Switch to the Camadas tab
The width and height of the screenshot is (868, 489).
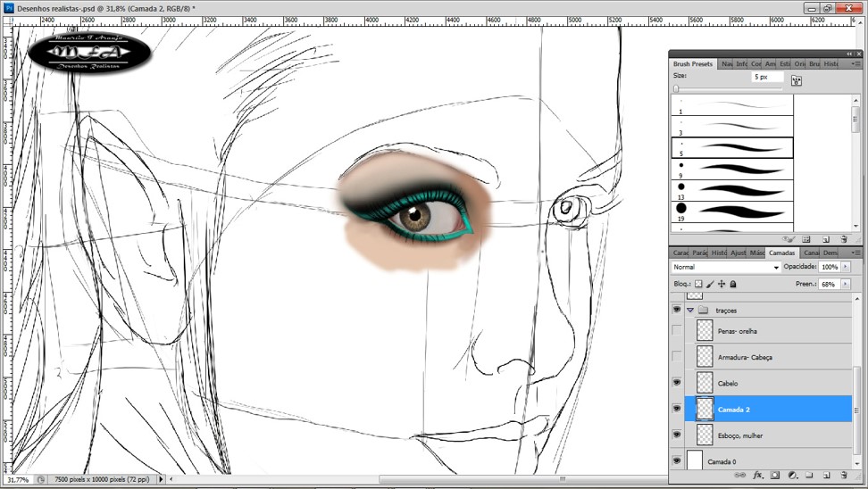(781, 253)
